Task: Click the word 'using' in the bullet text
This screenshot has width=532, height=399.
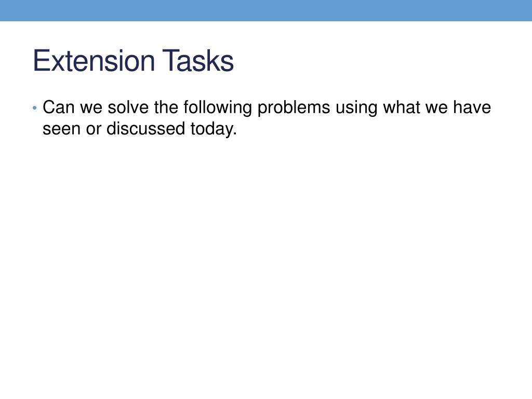Action: point(356,108)
